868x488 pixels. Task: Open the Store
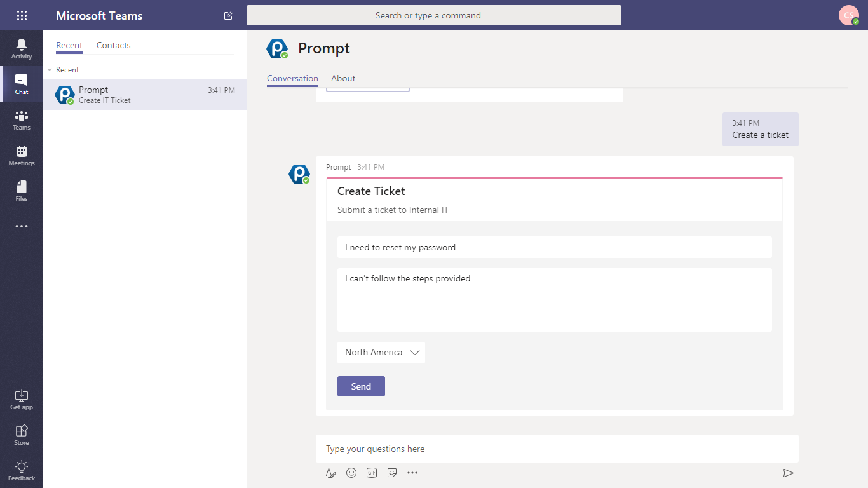point(22,435)
